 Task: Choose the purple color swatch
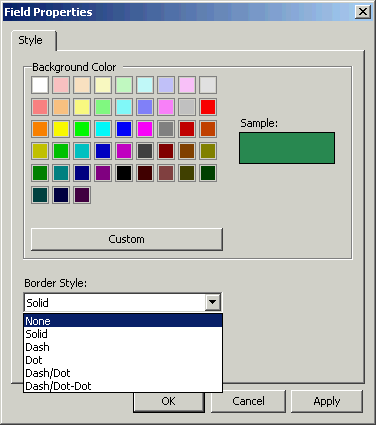tap(103, 173)
